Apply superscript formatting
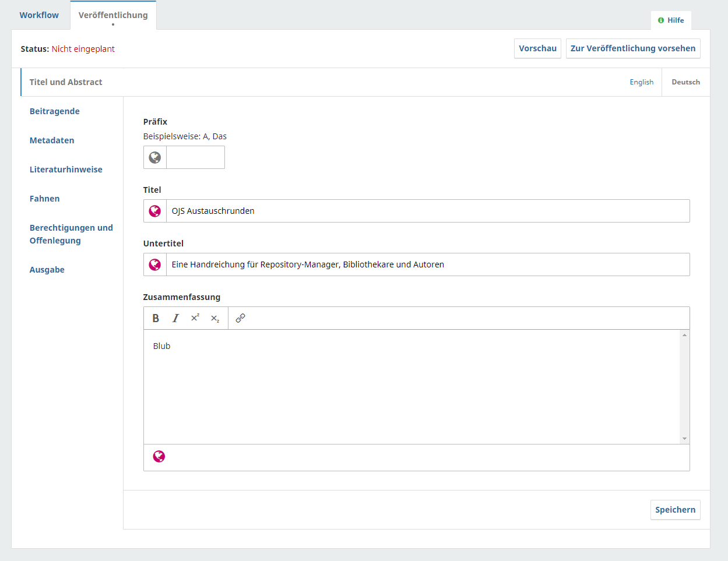Viewport: 728px width, 561px height. (x=195, y=318)
